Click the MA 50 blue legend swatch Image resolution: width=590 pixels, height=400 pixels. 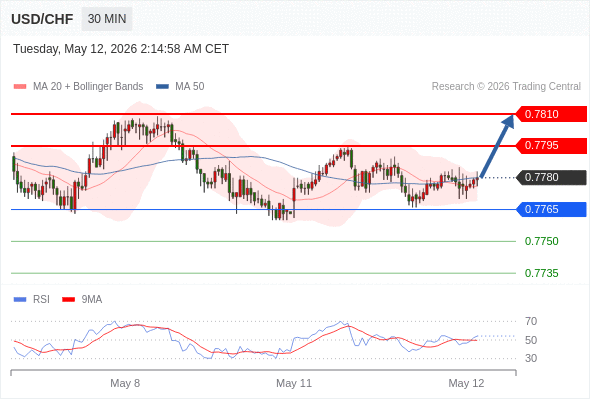(x=162, y=87)
